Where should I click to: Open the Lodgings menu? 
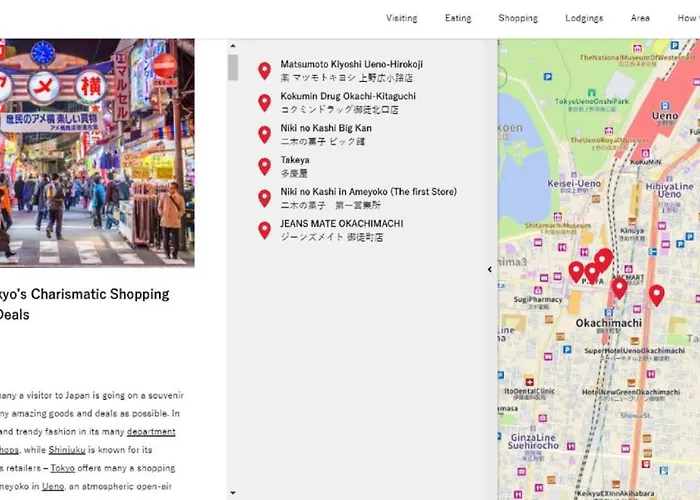click(x=584, y=18)
